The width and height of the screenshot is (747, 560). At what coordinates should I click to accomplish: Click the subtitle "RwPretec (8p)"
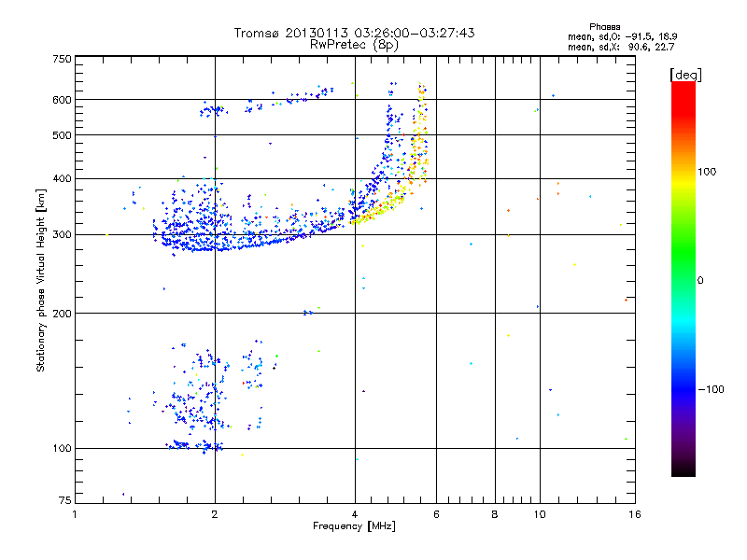tap(354, 45)
